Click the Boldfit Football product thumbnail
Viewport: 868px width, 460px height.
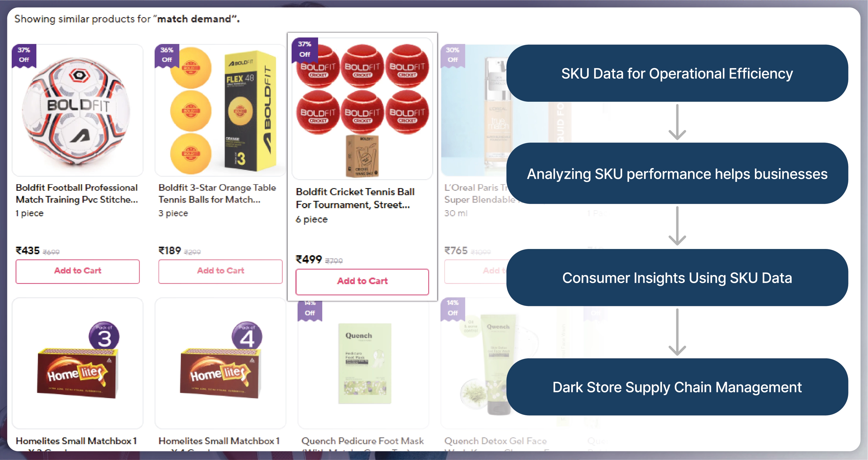(x=77, y=110)
